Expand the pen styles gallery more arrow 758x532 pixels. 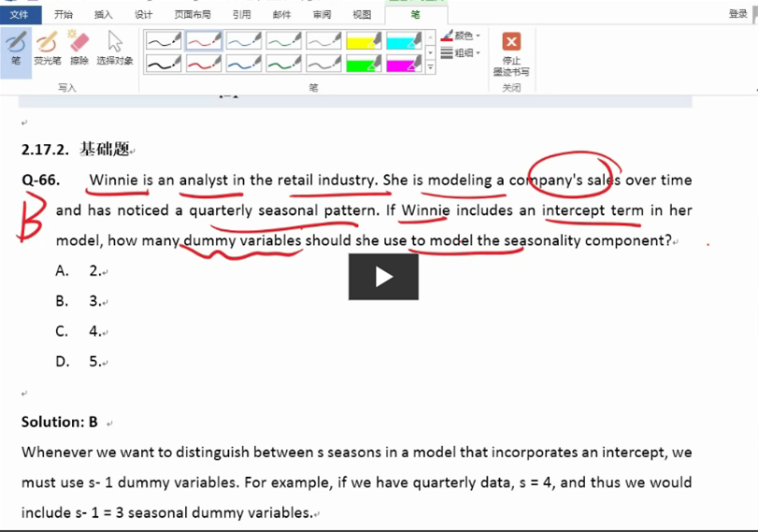pos(430,67)
